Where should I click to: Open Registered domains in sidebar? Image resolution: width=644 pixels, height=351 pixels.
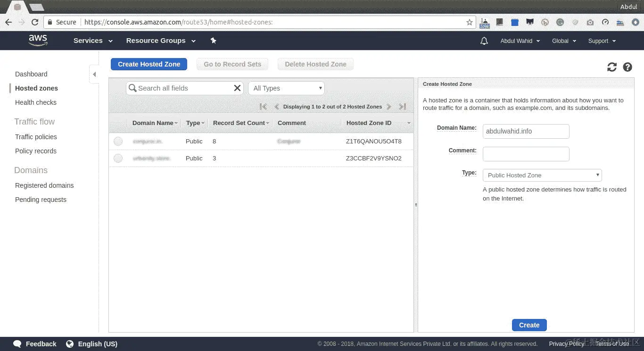click(44, 185)
